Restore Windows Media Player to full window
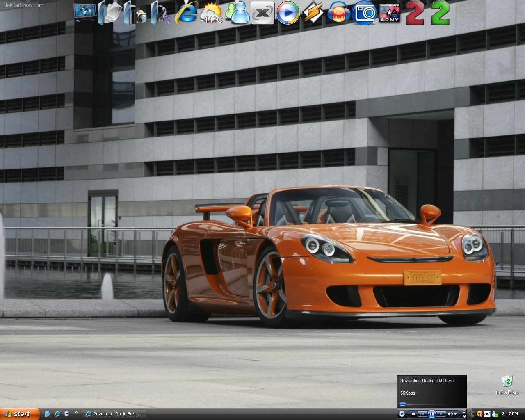 tap(464, 416)
